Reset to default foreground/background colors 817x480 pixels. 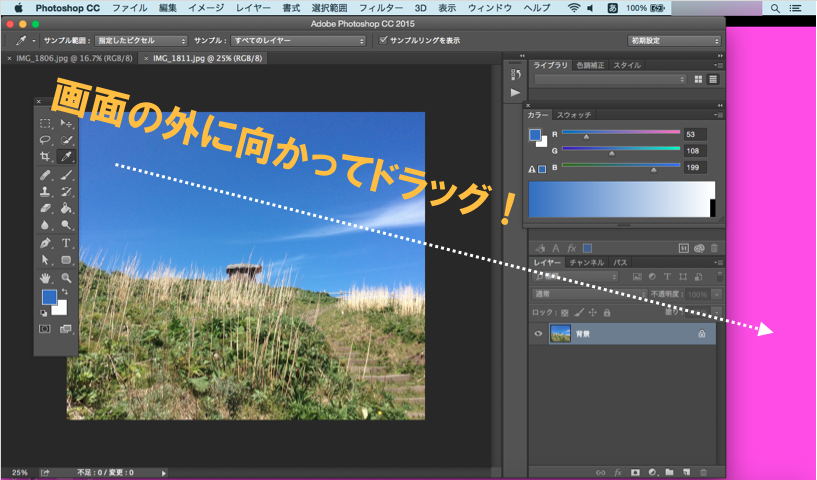pyautogui.click(x=44, y=313)
